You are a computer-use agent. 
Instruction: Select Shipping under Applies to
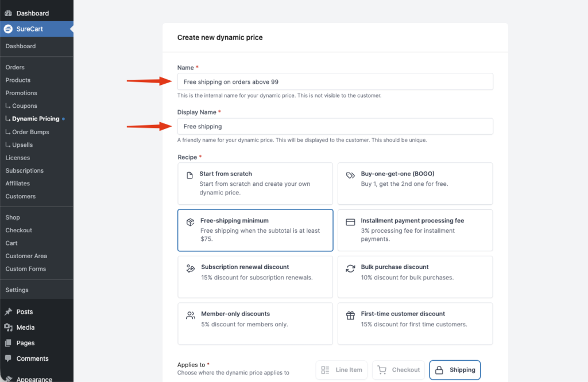(x=455, y=370)
